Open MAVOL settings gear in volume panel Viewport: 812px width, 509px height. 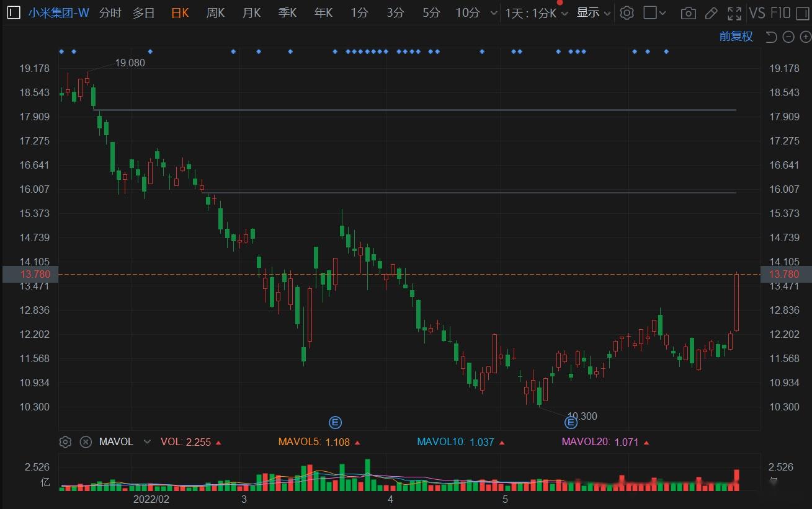pyautogui.click(x=65, y=441)
